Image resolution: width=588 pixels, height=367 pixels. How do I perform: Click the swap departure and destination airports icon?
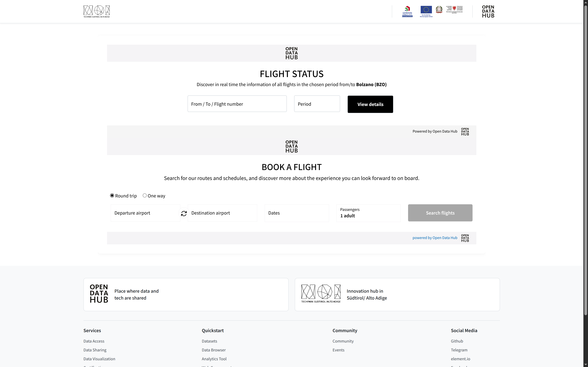pos(184,213)
